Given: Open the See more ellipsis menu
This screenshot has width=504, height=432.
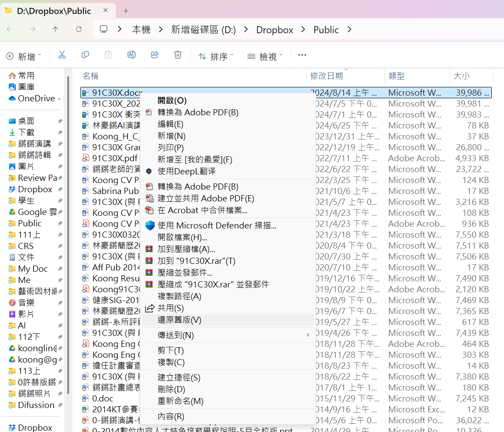Looking at the screenshot, I should point(302,55).
